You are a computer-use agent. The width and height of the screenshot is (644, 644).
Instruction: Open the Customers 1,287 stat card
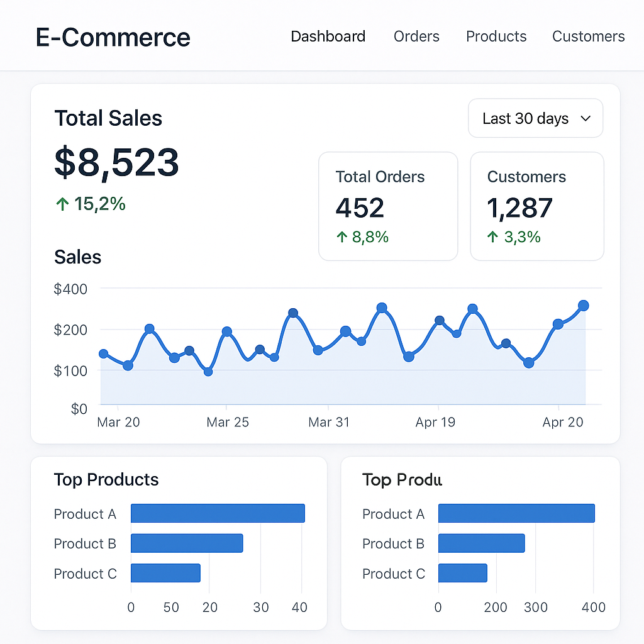click(536, 206)
